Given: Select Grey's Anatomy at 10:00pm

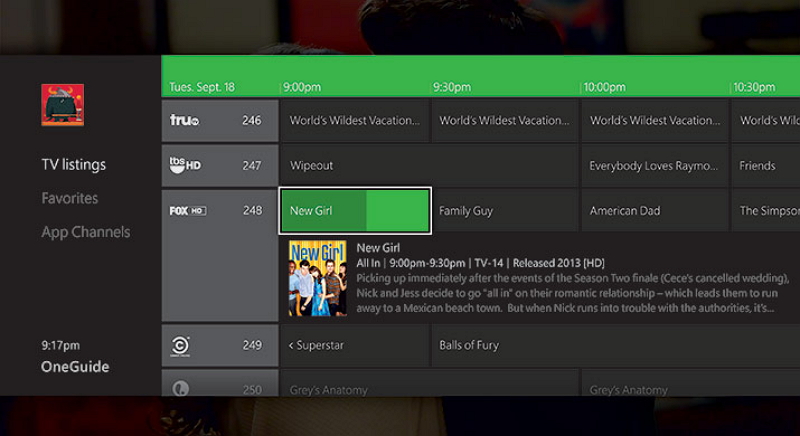Looking at the screenshot, I should [691, 383].
